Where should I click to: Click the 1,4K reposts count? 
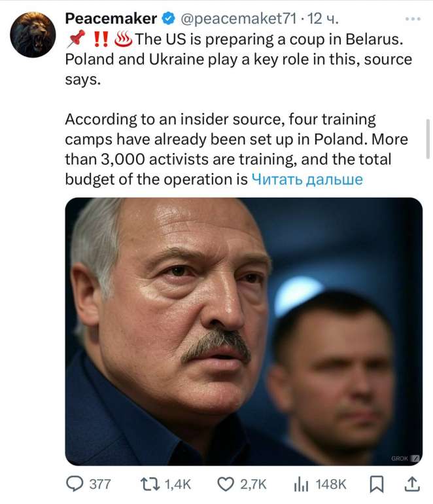[x=177, y=484]
